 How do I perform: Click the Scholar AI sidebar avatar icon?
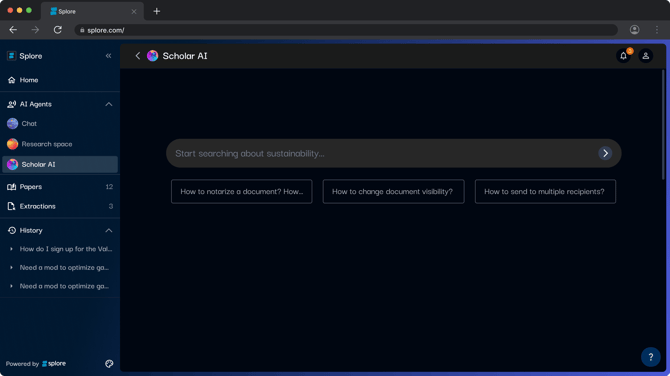pos(12,164)
